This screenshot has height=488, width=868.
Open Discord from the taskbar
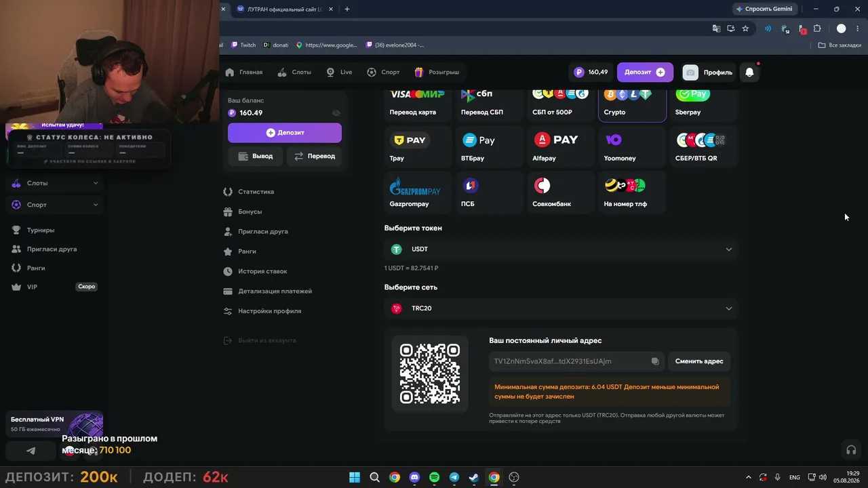point(414,477)
